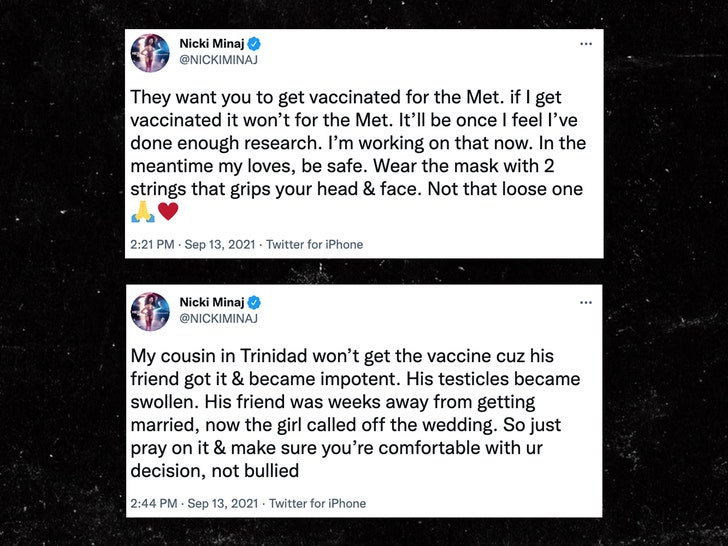Open the profile avatar on the bottom tweet
The image size is (728, 546).
pyautogui.click(x=151, y=311)
